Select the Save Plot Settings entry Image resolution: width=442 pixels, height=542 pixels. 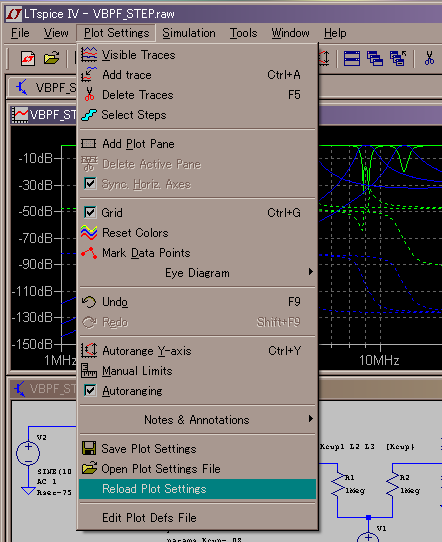click(197, 449)
